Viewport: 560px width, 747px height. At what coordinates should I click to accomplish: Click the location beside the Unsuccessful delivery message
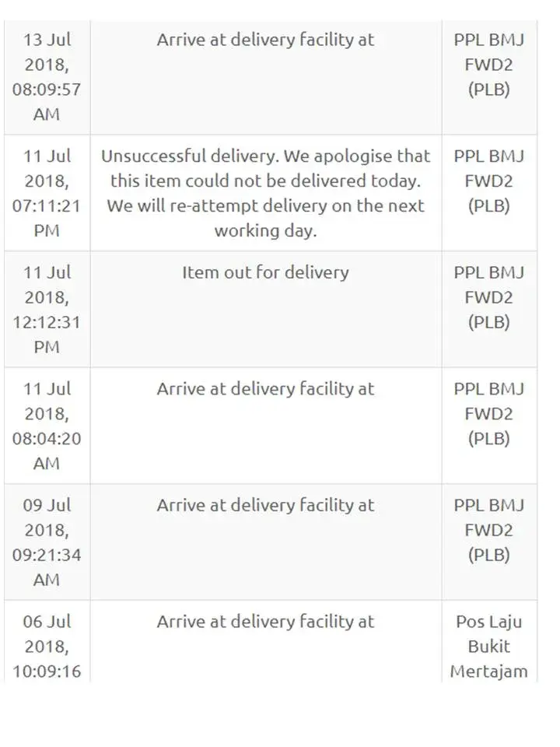tap(489, 181)
